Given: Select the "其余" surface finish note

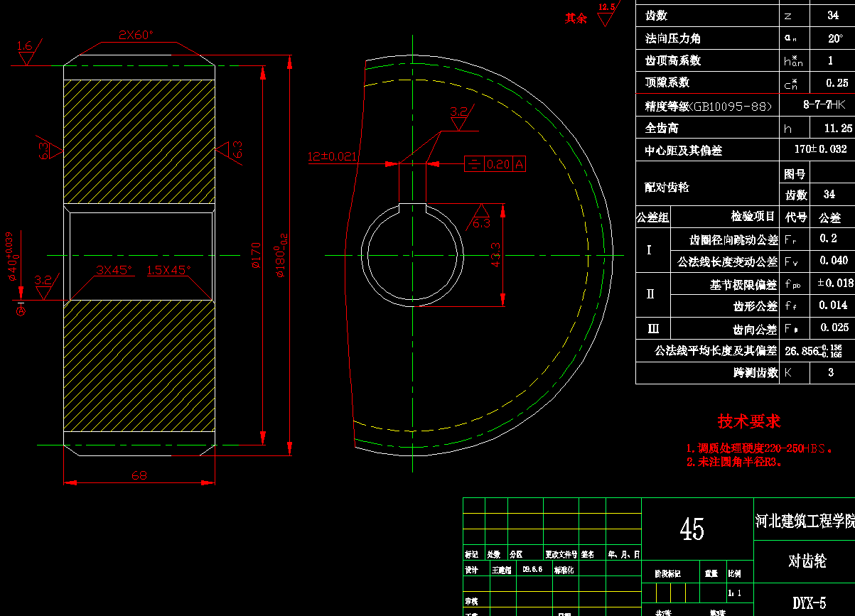Looking at the screenshot, I should click(576, 18).
